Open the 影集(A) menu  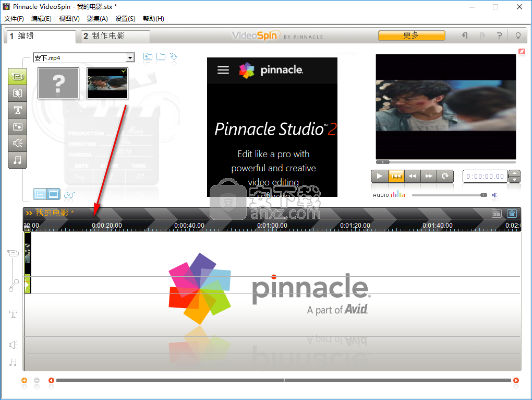click(x=98, y=19)
